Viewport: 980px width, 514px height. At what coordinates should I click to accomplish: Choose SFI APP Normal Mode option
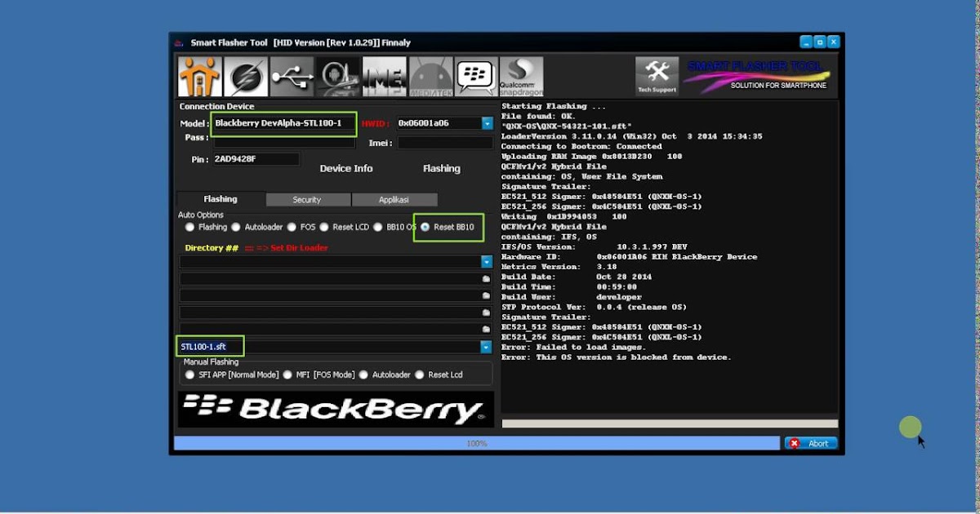point(189,374)
